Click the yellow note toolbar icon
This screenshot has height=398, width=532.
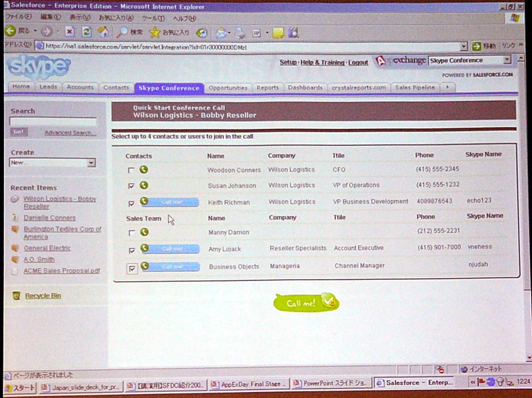(x=278, y=33)
